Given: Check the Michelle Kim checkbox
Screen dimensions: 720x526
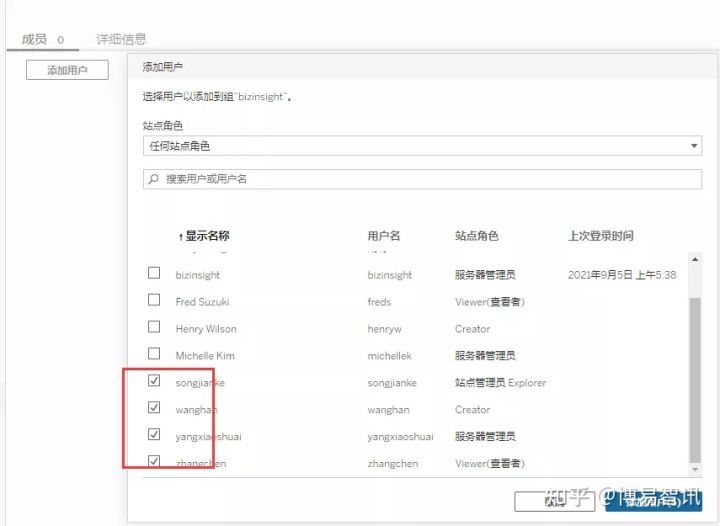Looking at the screenshot, I should (x=154, y=354).
